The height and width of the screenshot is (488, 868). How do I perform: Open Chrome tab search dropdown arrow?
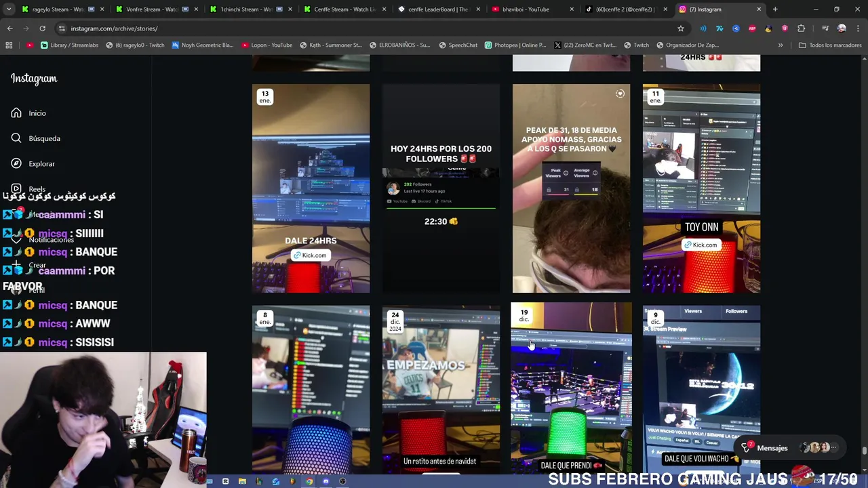pyautogui.click(x=9, y=9)
